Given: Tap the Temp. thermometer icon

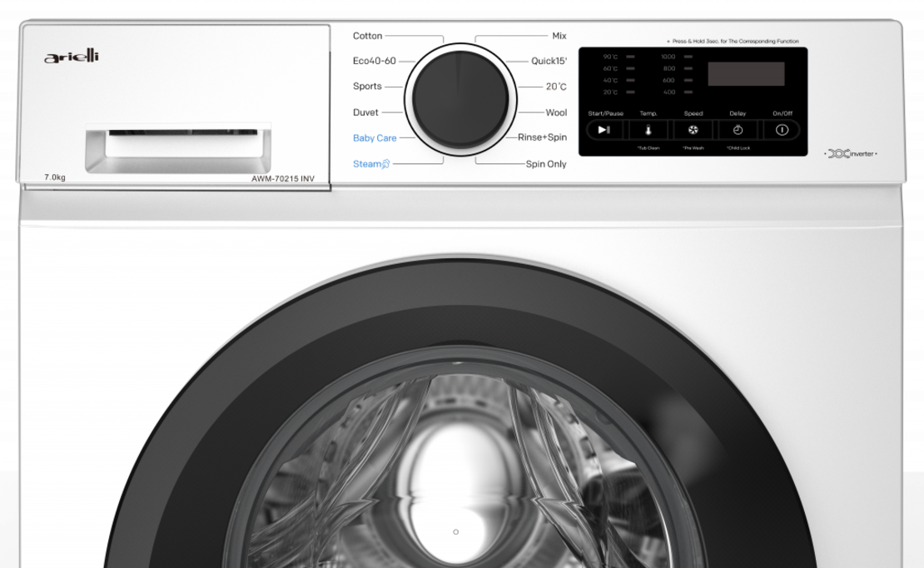Looking at the screenshot, I should [x=648, y=130].
